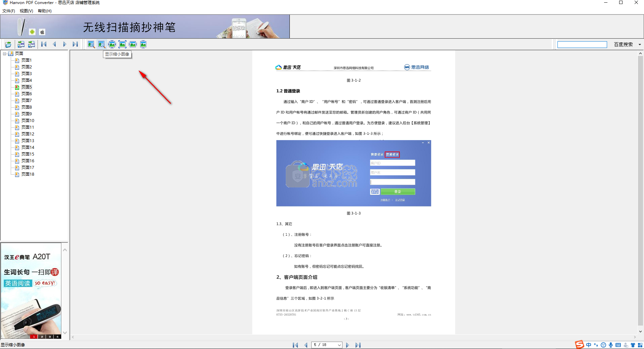This screenshot has width=644, height=349.
Task: Select 页面5 in the page tree
Action: (26, 87)
